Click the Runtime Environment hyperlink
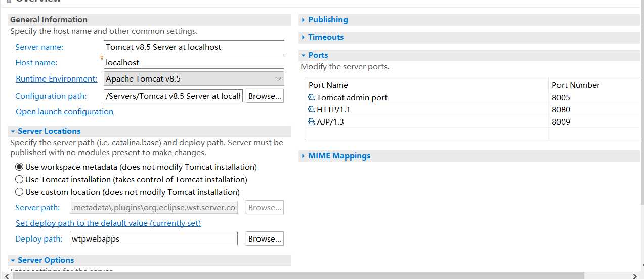This screenshot has width=644, height=279. [x=56, y=79]
